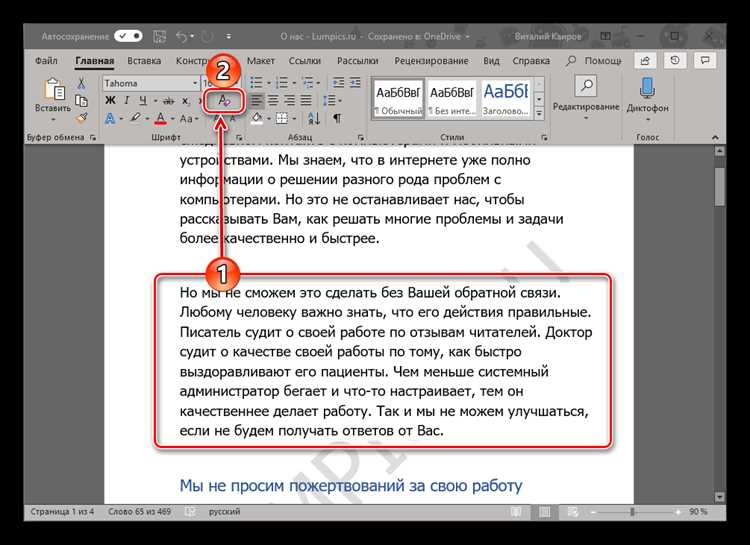Open the Стили pane launcher
The width and height of the screenshot is (750, 545).
[x=544, y=137]
